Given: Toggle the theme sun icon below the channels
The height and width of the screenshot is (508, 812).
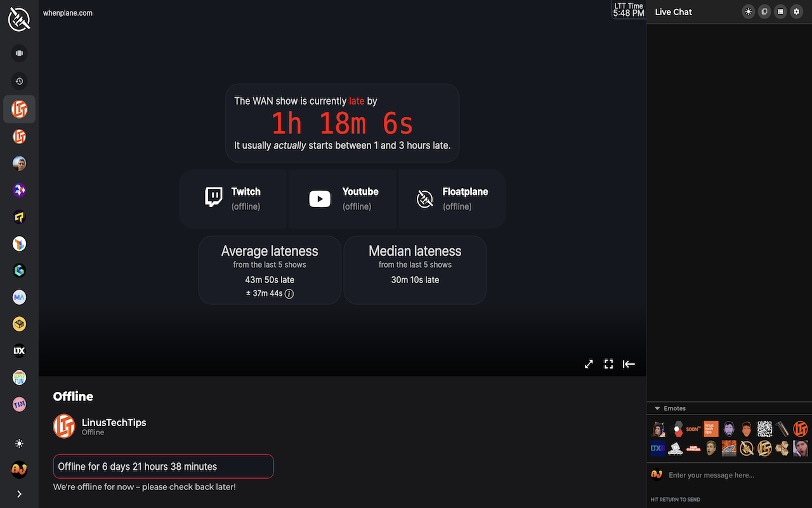Looking at the screenshot, I should click(19, 443).
